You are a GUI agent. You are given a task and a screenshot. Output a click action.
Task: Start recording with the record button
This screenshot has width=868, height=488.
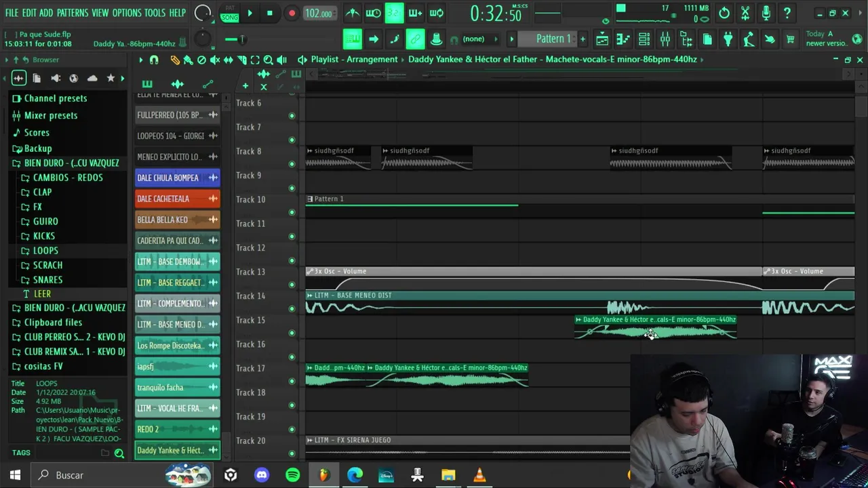[292, 13]
